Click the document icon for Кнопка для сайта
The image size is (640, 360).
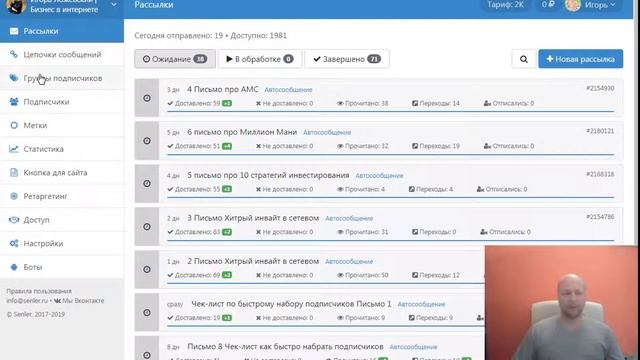tap(14, 173)
